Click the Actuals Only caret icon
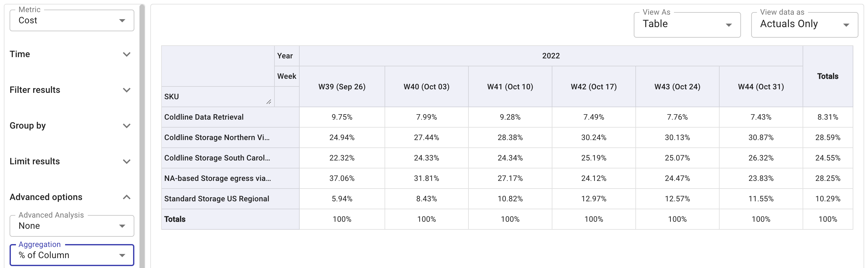868x268 pixels. (x=847, y=24)
